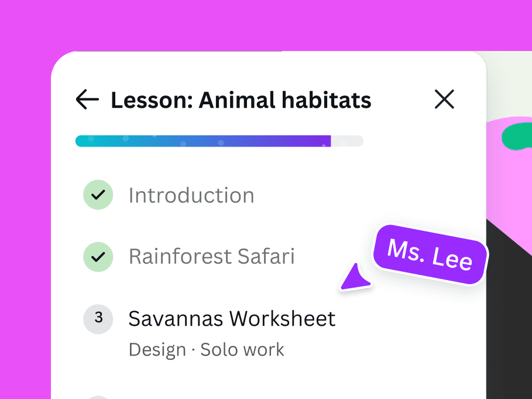Click the back arrow icon

point(87,100)
